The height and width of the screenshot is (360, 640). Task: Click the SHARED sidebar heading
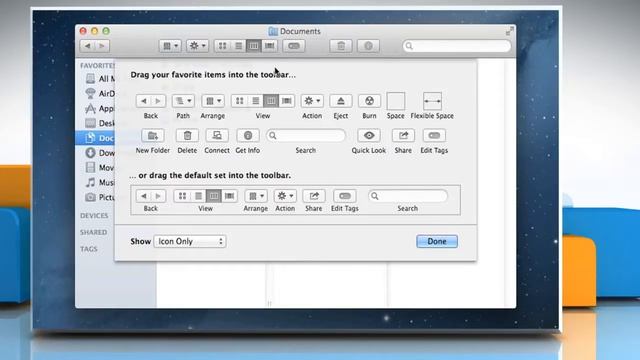pos(93,232)
